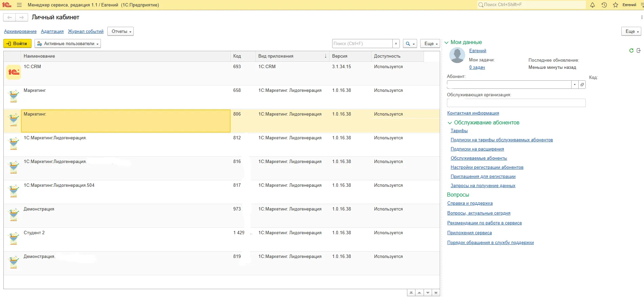Collapse the Обслуживание абонентов section
Image resolution: width=644 pixels, height=301 pixels.
450,123
